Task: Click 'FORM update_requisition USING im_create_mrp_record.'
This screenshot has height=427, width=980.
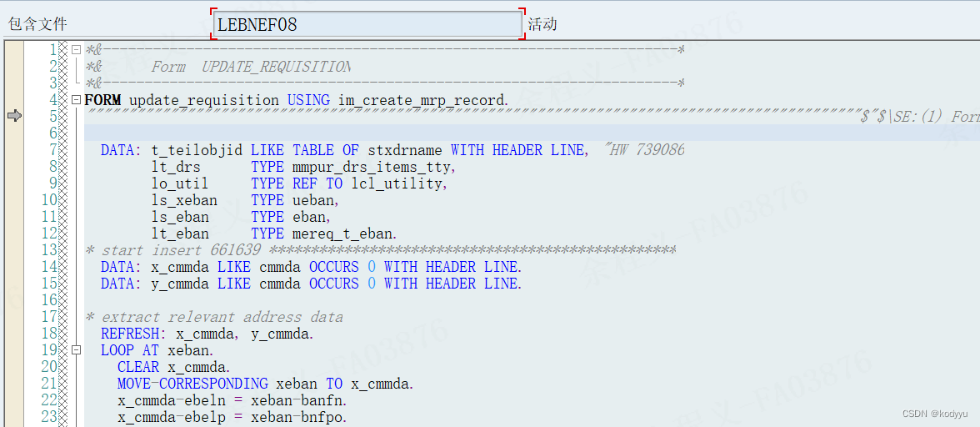Action: coord(297,100)
